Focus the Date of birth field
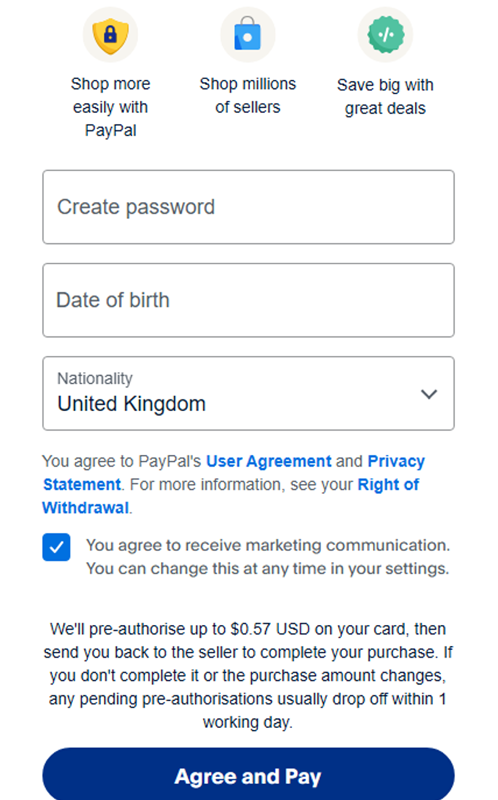Image resolution: width=498 pixels, height=800 pixels. tap(248, 300)
